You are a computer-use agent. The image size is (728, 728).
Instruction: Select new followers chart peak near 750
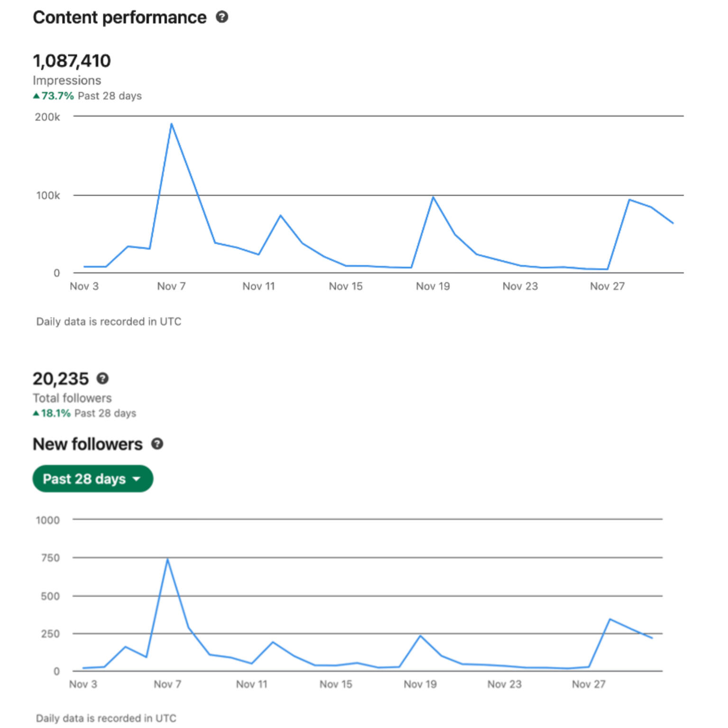click(167, 560)
